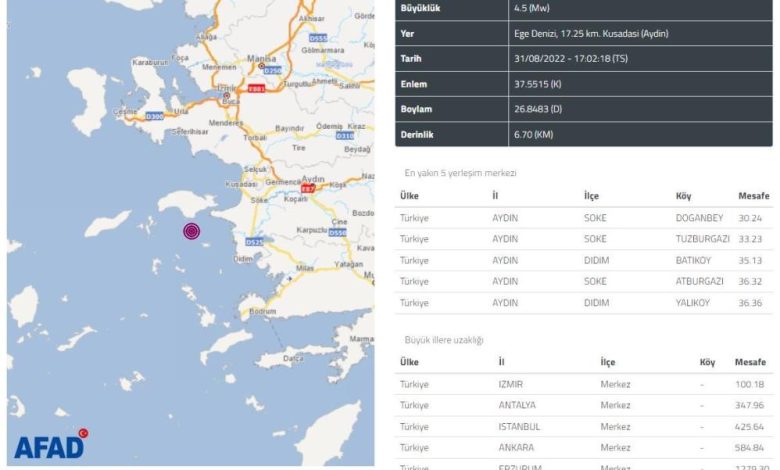The width and height of the screenshot is (780, 470).
Task: Click the D310 road shield near Ödemiş
Action: tap(345, 135)
